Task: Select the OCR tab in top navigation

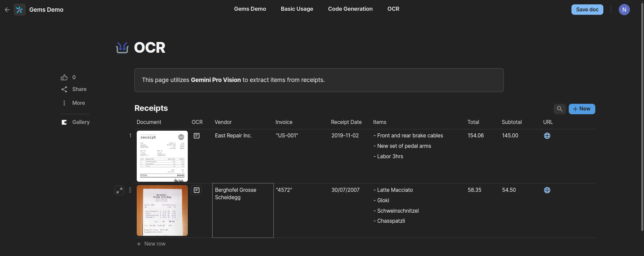Action: (x=393, y=9)
